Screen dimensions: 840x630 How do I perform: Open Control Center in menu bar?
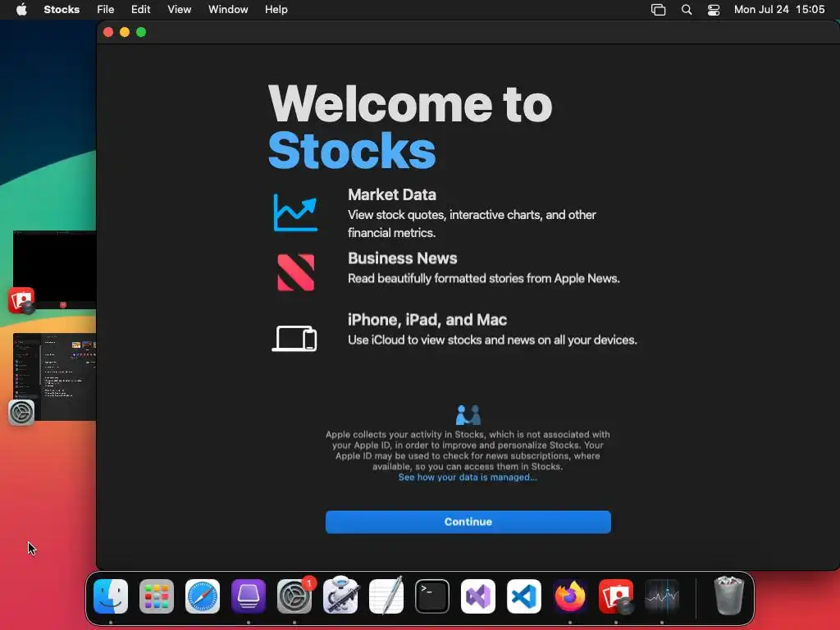point(714,10)
